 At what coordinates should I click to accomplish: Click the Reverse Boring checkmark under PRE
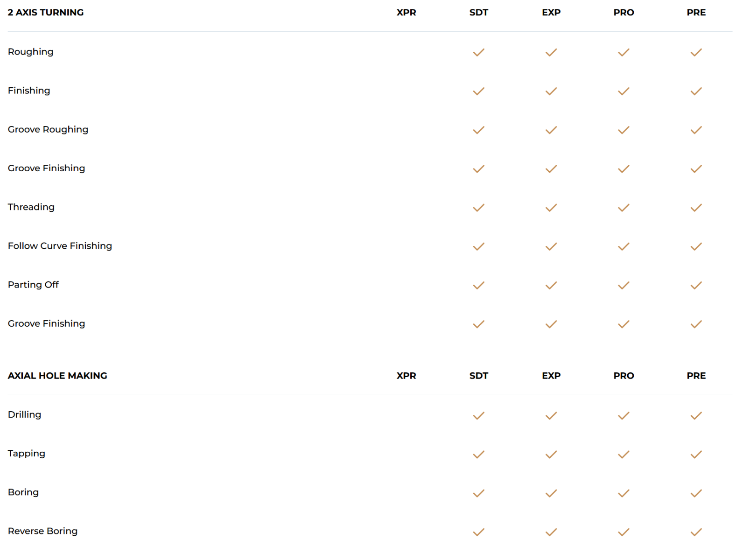[696, 532]
